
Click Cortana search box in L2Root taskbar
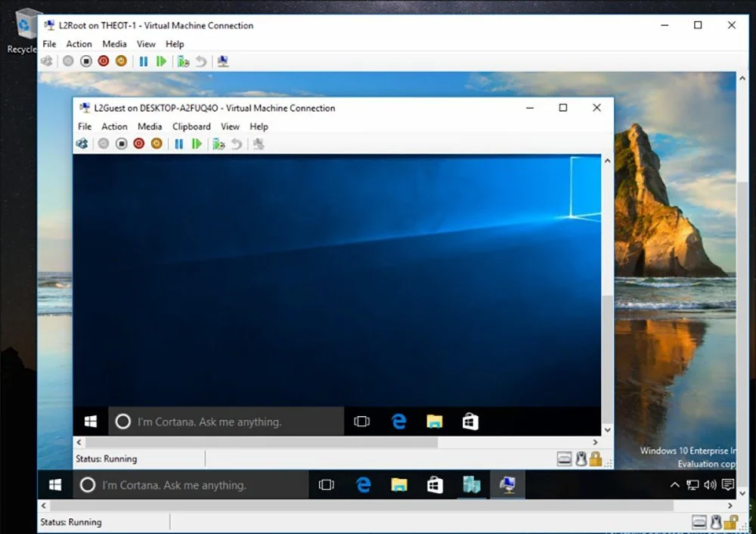[191, 484]
